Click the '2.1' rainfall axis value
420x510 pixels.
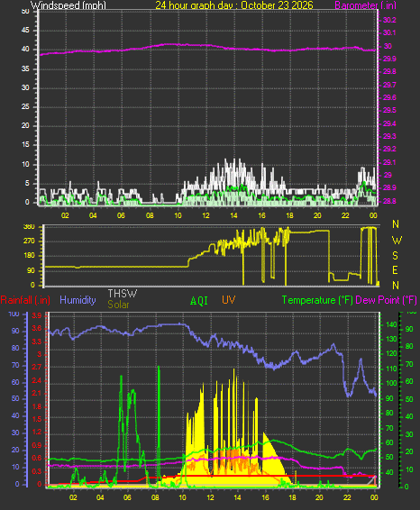click(37, 394)
